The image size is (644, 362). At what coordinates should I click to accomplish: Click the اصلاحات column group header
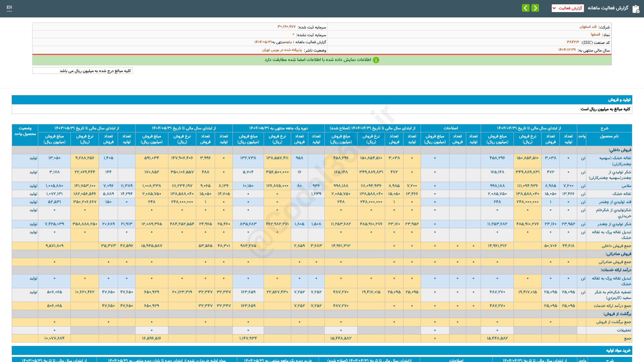450,128
